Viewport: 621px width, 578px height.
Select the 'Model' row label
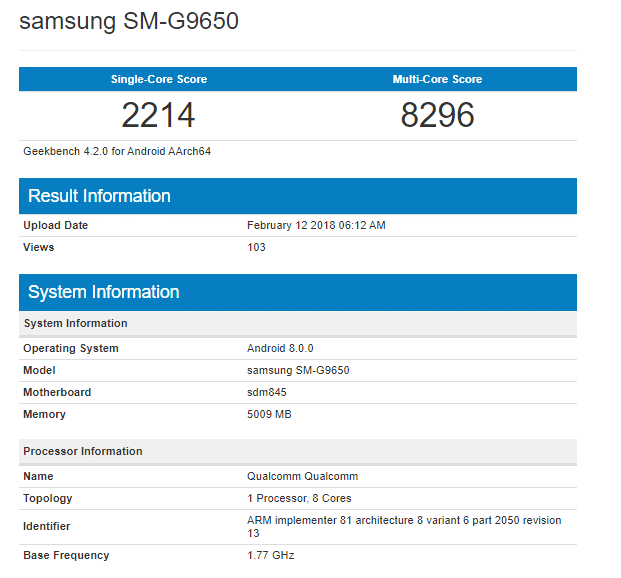coord(39,370)
